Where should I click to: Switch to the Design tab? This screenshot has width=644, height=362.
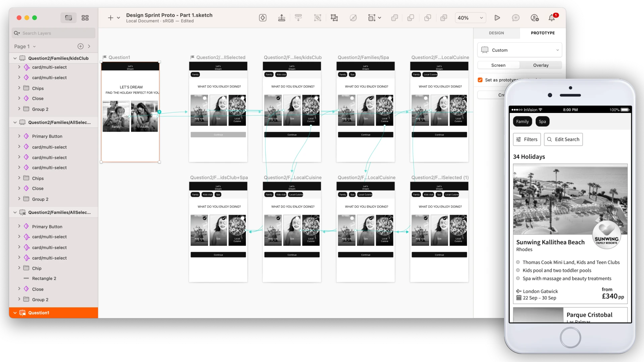point(496,33)
